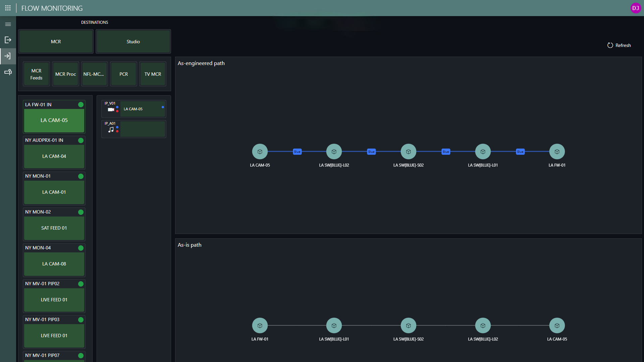
Task: Click green status dot of NY AUDPRX-01 IN
Action: (81, 140)
